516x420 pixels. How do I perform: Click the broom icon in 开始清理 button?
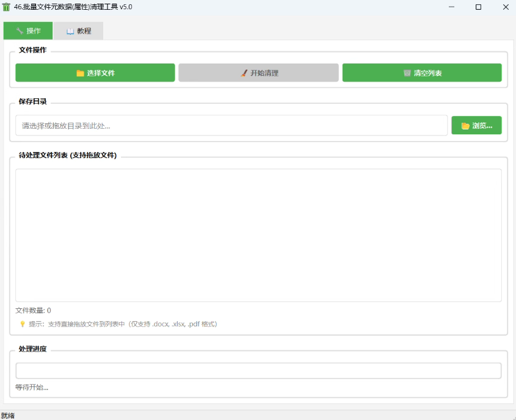(x=244, y=73)
